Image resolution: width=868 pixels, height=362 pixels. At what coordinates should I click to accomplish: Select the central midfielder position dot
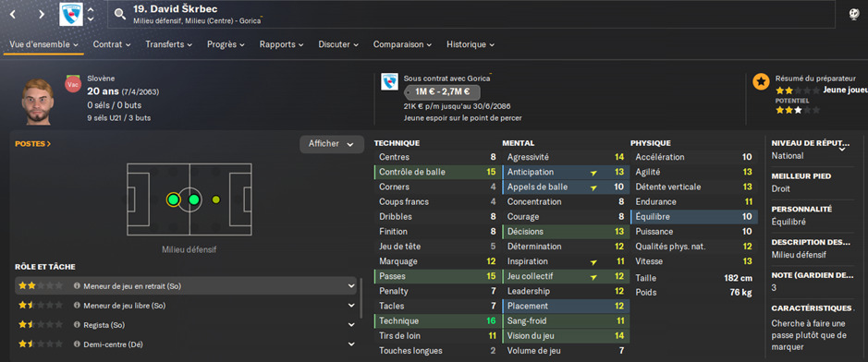tap(194, 199)
